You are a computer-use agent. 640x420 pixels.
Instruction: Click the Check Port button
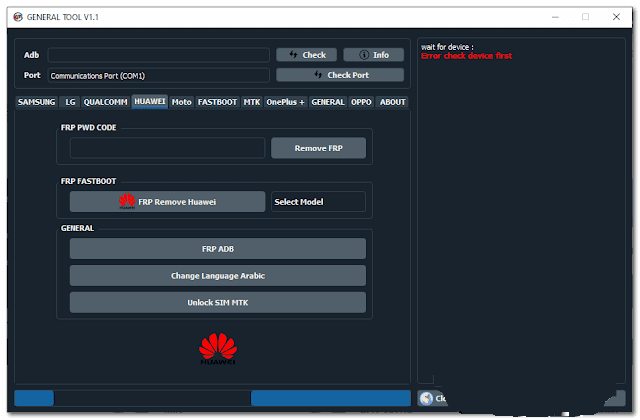[x=340, y=75]
